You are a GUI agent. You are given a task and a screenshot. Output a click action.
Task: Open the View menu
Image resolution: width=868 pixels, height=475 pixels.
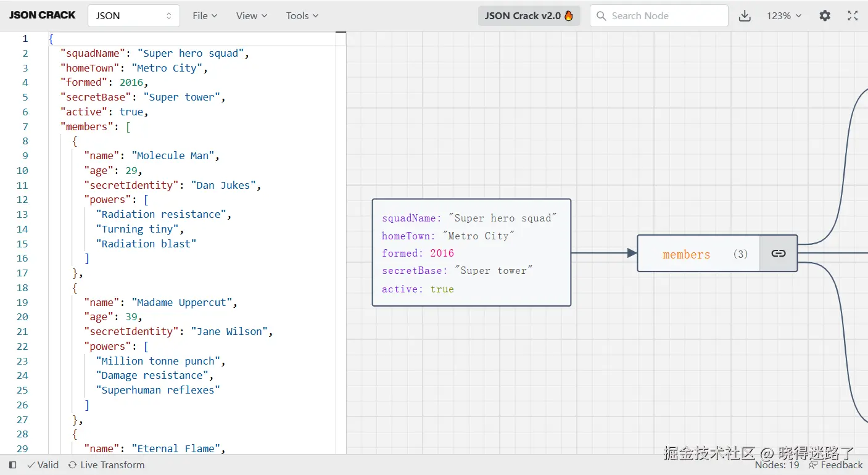pos(251,16)
